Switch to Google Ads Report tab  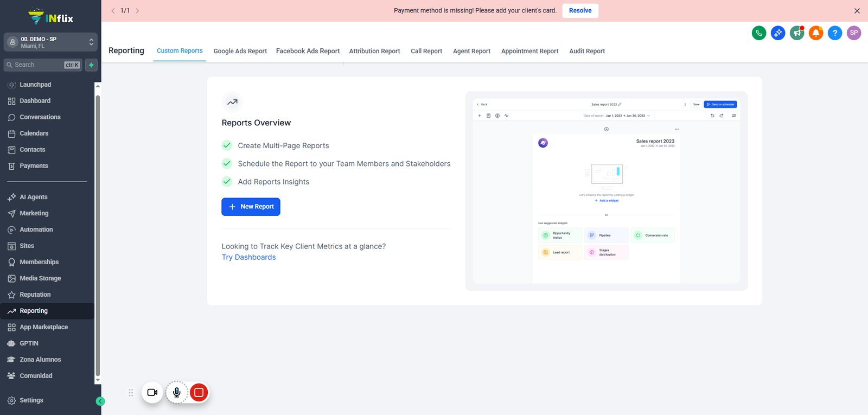pos(240,51)
